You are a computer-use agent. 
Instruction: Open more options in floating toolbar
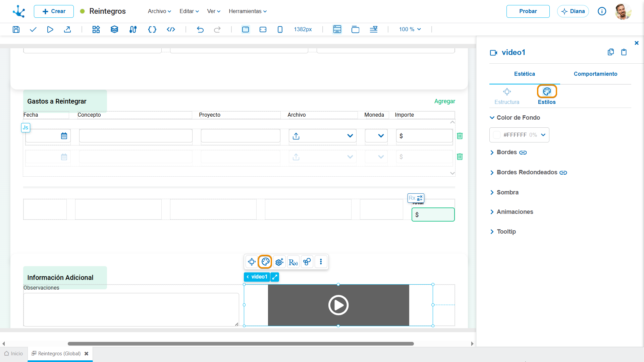321,262
